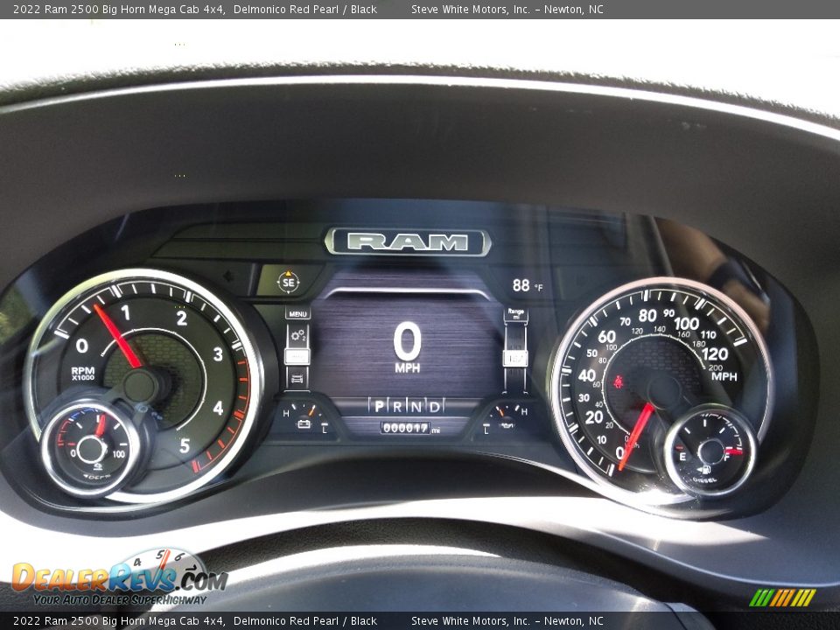Click the RPM X1000 tachometer label
This screenshot has height=630, width=840.
tap(83, 374)
